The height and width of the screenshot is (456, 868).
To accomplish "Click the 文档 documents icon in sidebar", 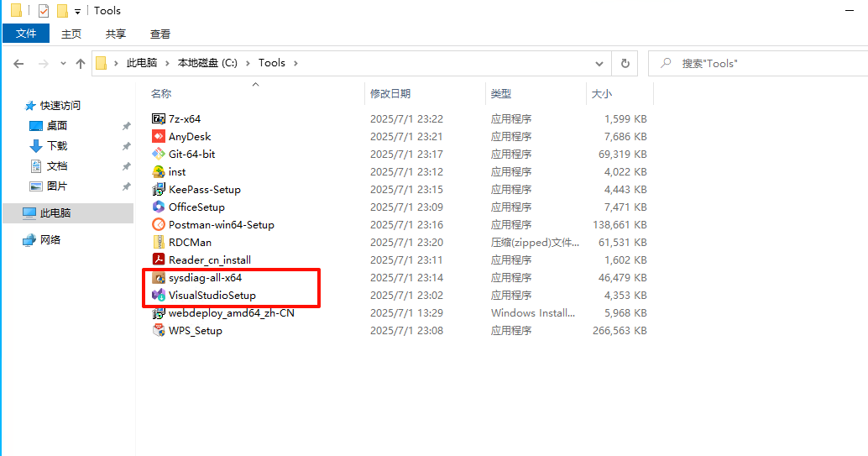I will click(36, 166).
